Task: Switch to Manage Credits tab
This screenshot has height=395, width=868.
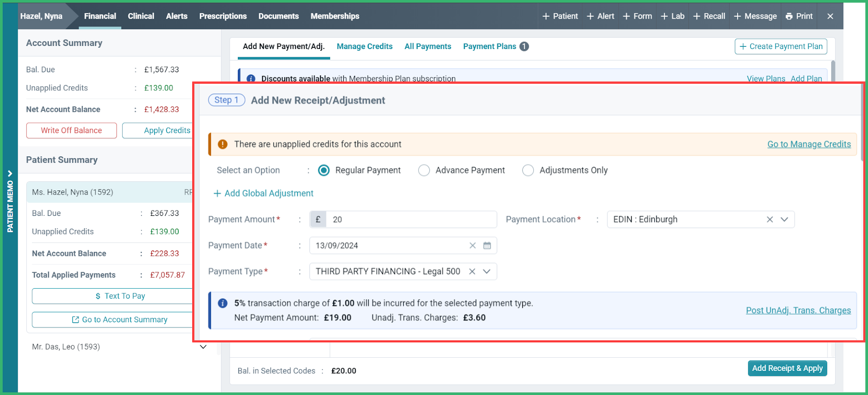Action: pos(365,46)
